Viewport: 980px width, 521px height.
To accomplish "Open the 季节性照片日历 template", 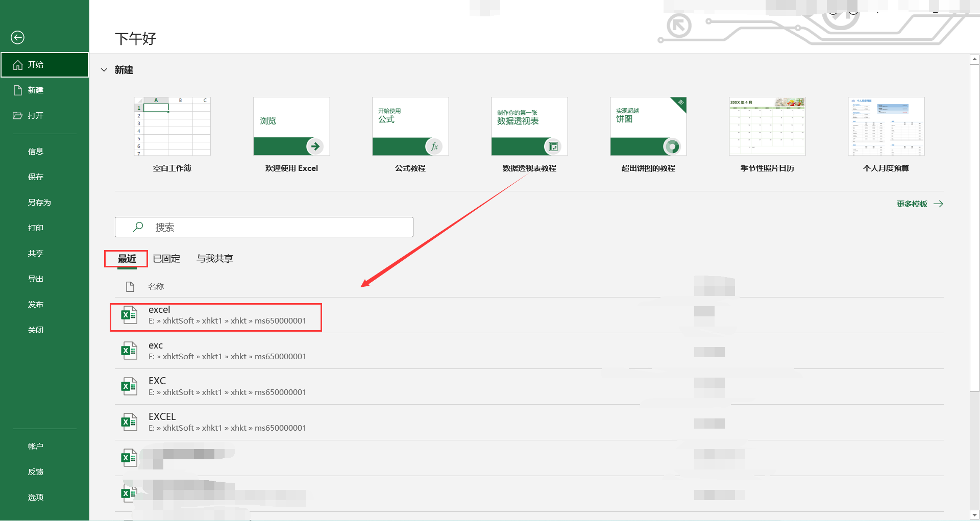I will point(767,135).
